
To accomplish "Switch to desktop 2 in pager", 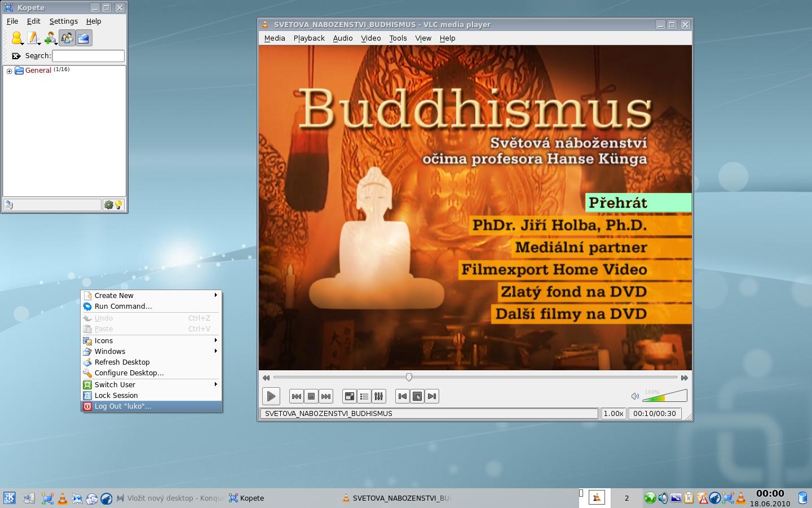I will pyautogui.click(x=626, y=498).
